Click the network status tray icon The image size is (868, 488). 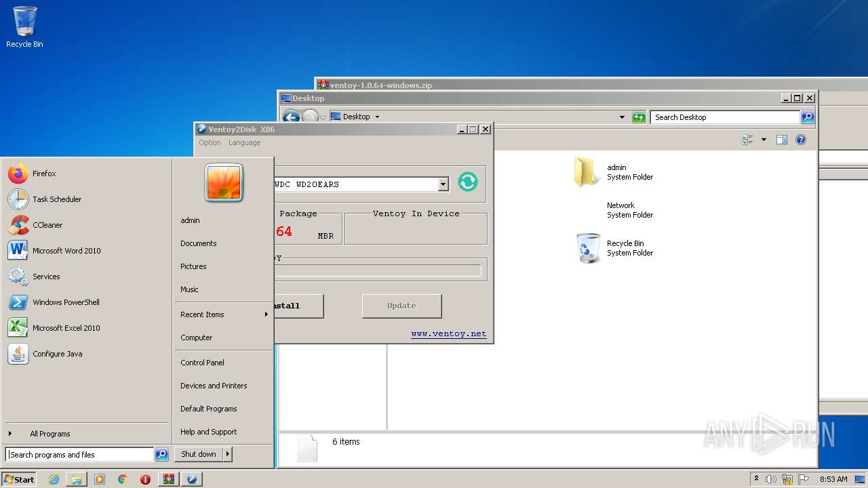pyautogui.click(x=787, y=479)
